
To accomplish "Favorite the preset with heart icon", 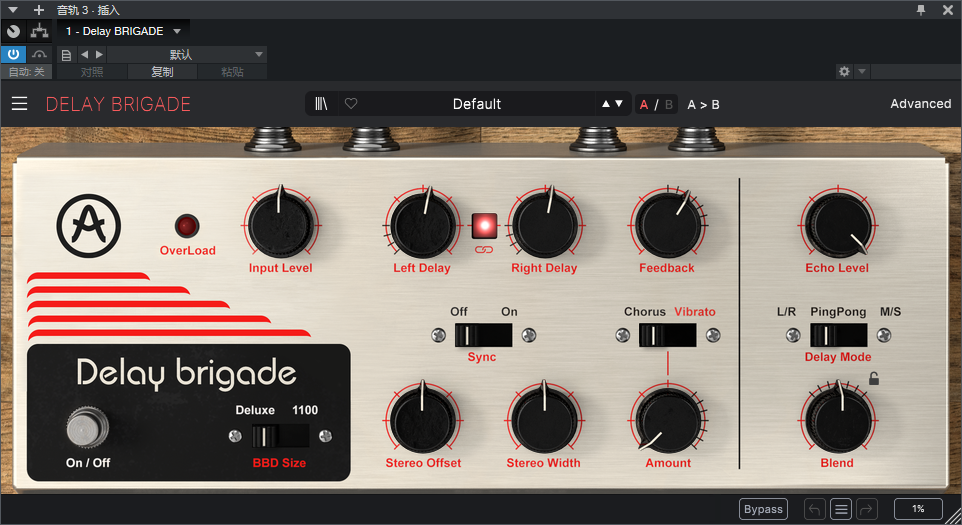I will (351, 104).
